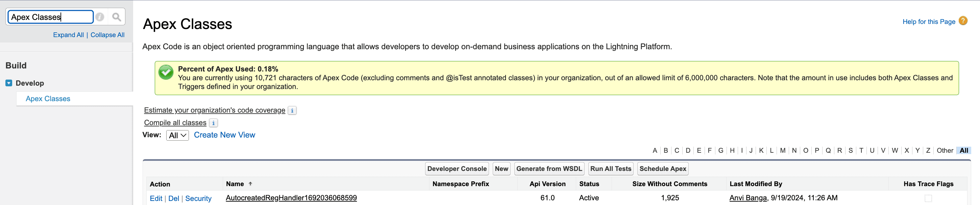Click the search magnifier icon in Quick Find
The height and width of the screenshot is (205, 980).
[116, 17]
